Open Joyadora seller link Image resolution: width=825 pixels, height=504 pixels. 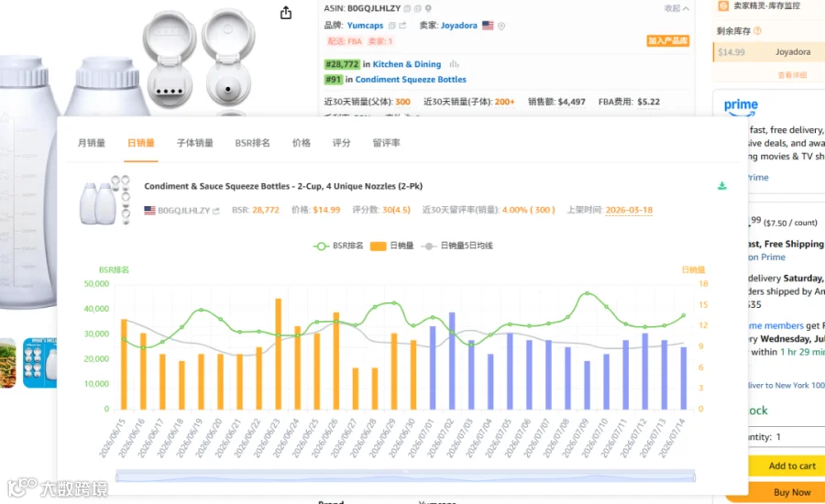(459, 26)
